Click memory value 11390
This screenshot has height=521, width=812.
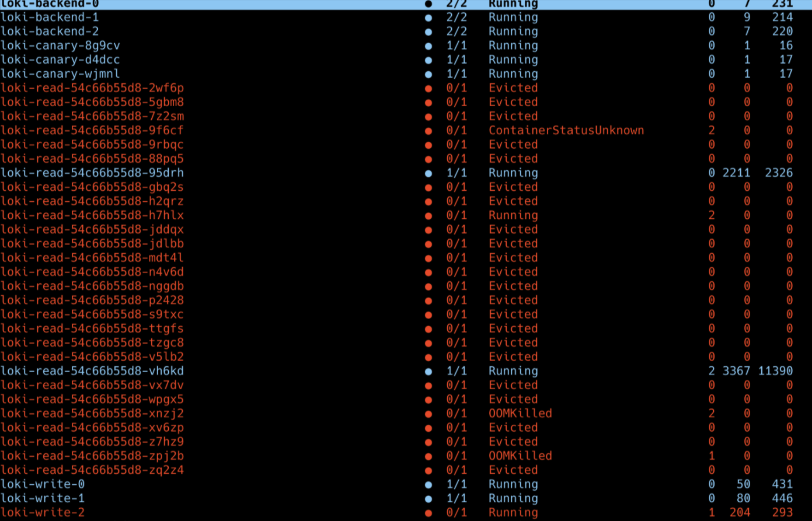(775, 371)
